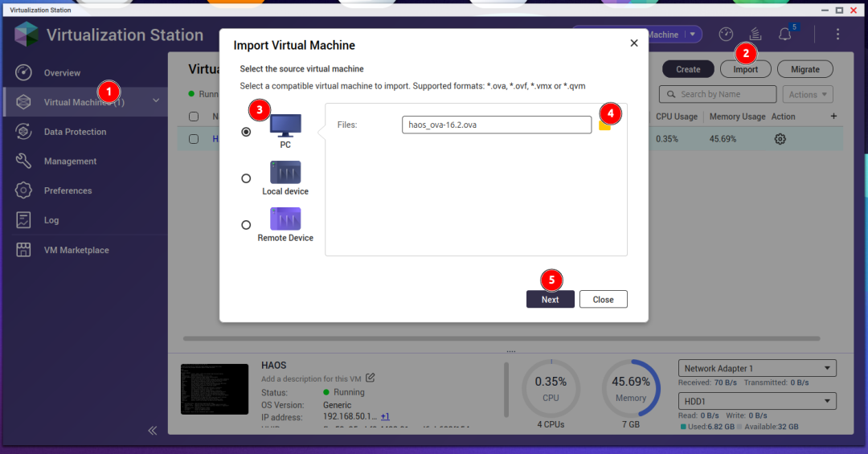The height and width of the screenshot is (454, 868).
Task: Click the Overview gauge icon
Action: click(x=23, y=72)
